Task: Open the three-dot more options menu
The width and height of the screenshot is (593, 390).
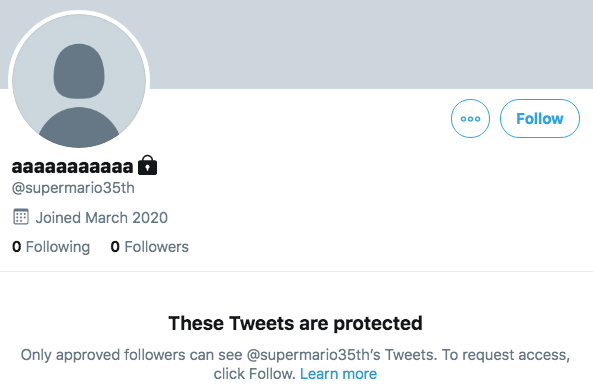Action: [470, 118]
